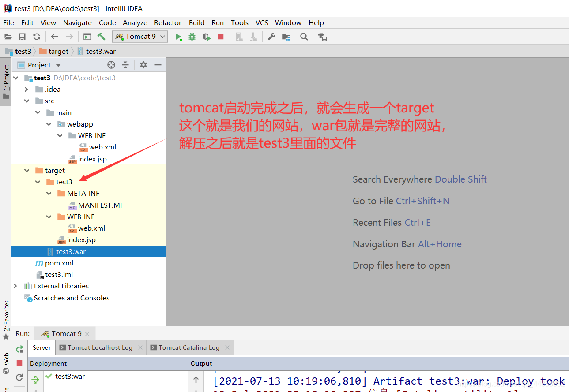Image resolution: width=569 pixels, height=392 pixels.
Task: Collapse the src folder
Action: pos(26,101)
